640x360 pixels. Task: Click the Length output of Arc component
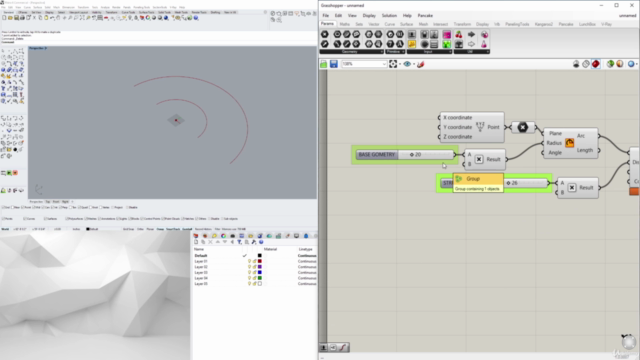point(585,150)
